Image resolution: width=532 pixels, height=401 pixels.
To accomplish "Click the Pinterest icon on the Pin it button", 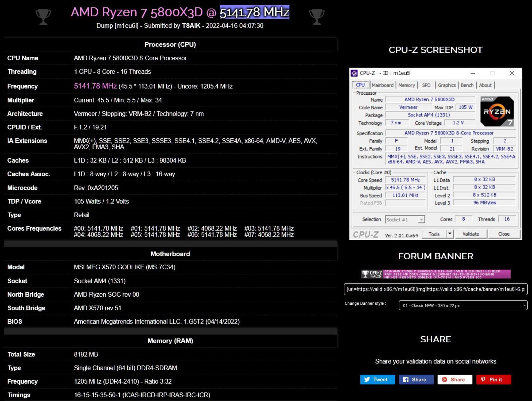I will point(484,379).
